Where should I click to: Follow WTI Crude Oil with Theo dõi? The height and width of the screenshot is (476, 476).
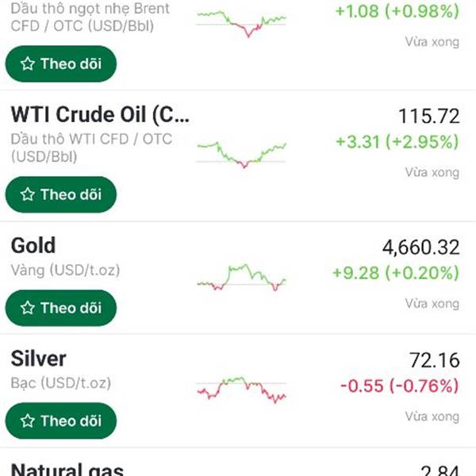click(61, 194)
